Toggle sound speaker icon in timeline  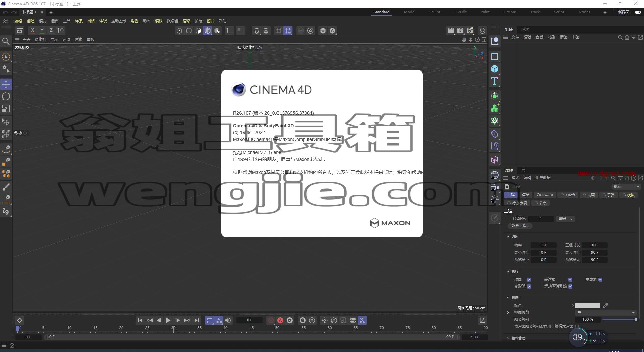228,320
